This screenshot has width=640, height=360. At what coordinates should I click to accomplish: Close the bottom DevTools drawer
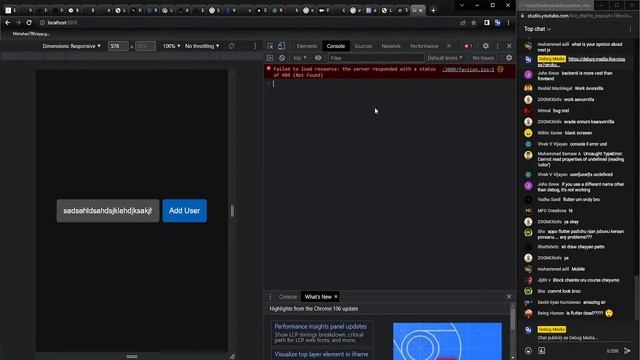(x=509, y=297)
